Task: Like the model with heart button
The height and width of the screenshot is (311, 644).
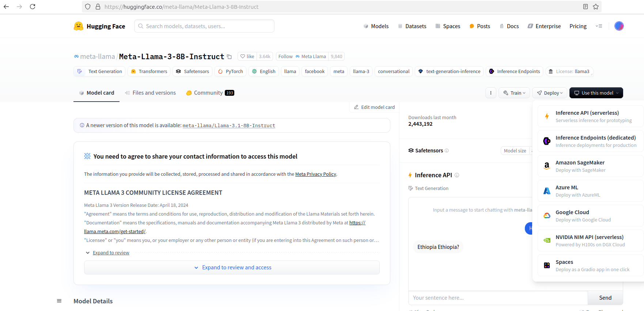Action: coord(247,56)
